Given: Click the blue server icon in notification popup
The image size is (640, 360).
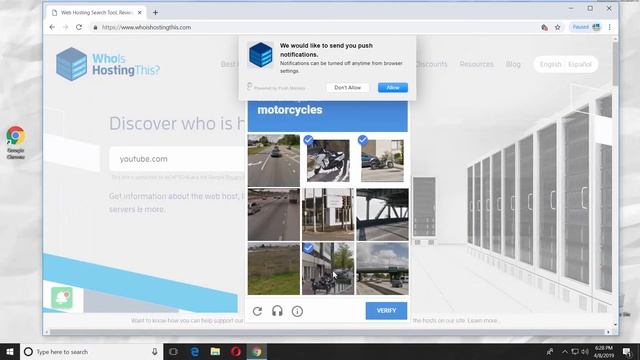Looking at the screenshot, I should 261,55.
